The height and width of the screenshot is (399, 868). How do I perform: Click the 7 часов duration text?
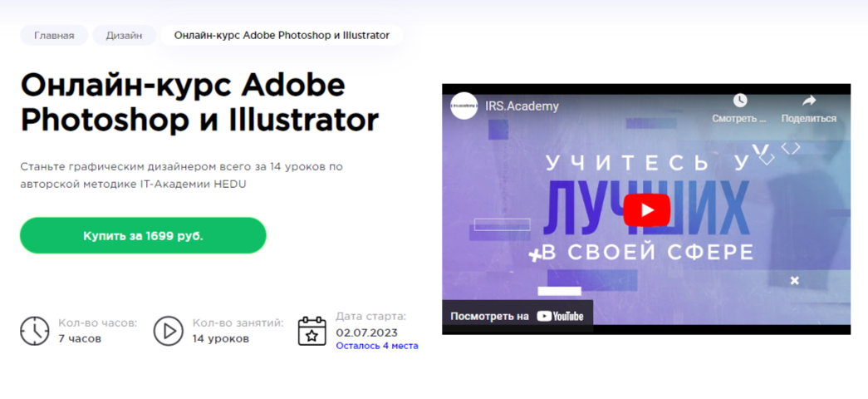[80, 338]
